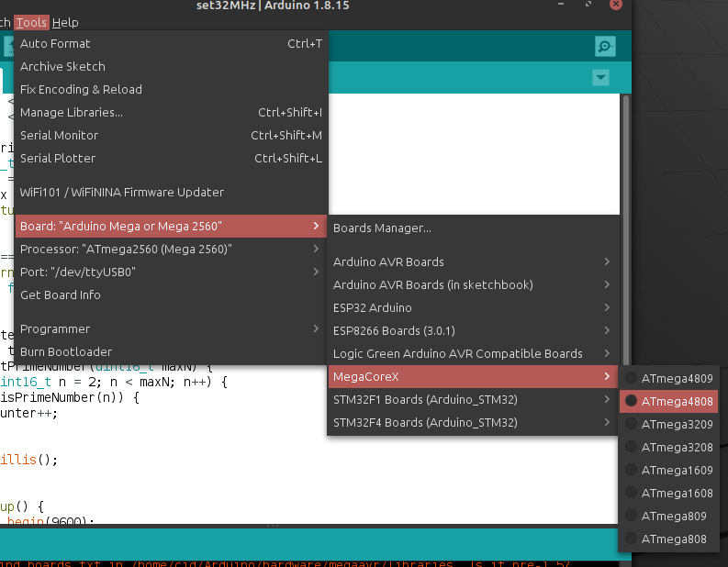Open the Tools menu

click(x=31, y=22)
